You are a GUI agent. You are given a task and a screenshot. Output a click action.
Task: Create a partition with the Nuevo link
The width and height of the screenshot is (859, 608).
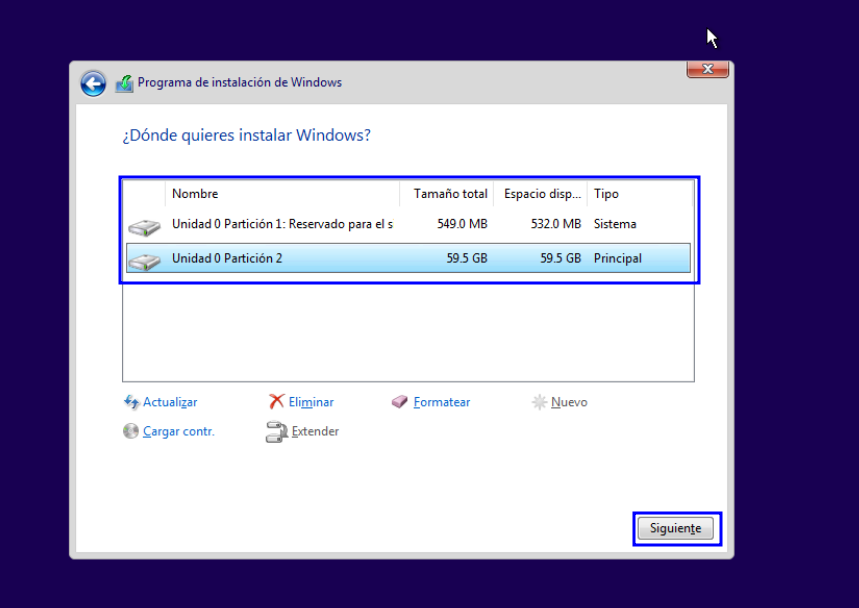pyautogui.click(x=569, y=402)
